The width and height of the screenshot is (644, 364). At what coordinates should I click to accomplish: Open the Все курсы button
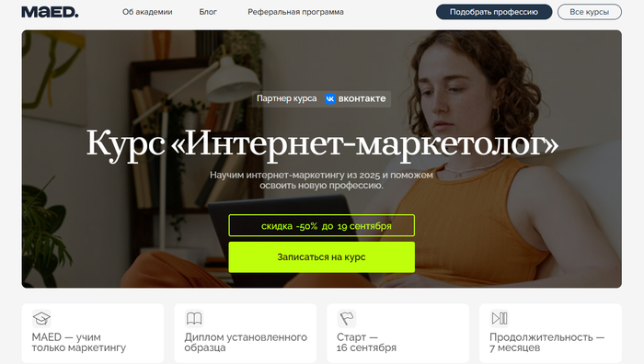(x=590, y=12)
